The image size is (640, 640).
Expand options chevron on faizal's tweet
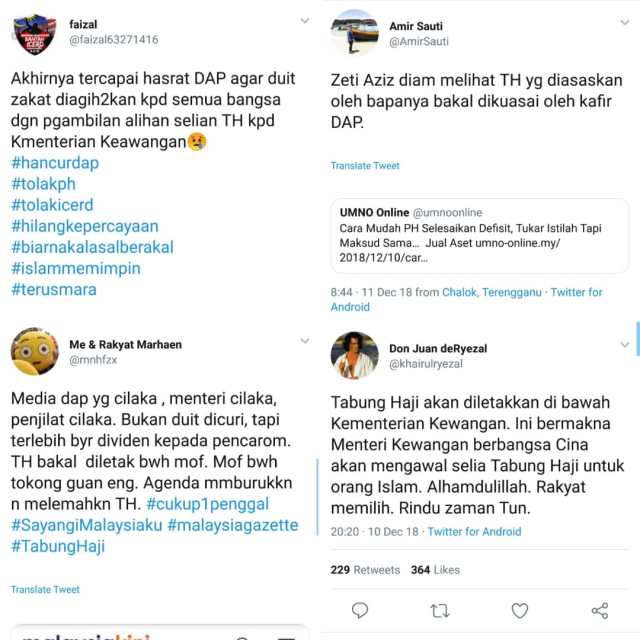coord(304,20)
